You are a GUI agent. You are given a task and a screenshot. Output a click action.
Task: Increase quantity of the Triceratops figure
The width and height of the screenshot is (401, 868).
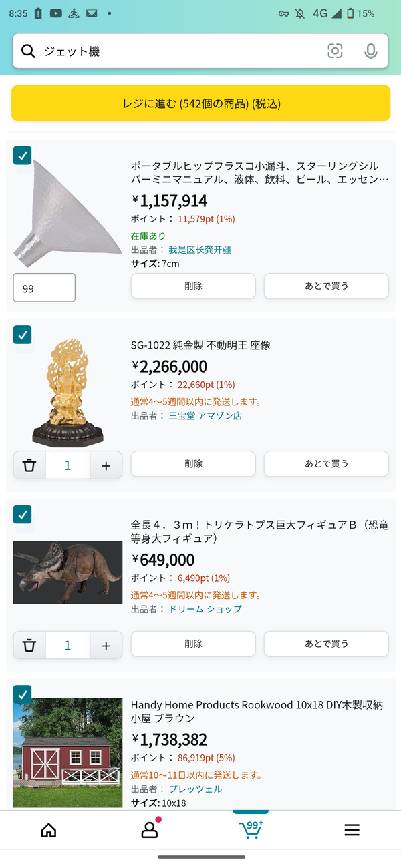[106, 646]
